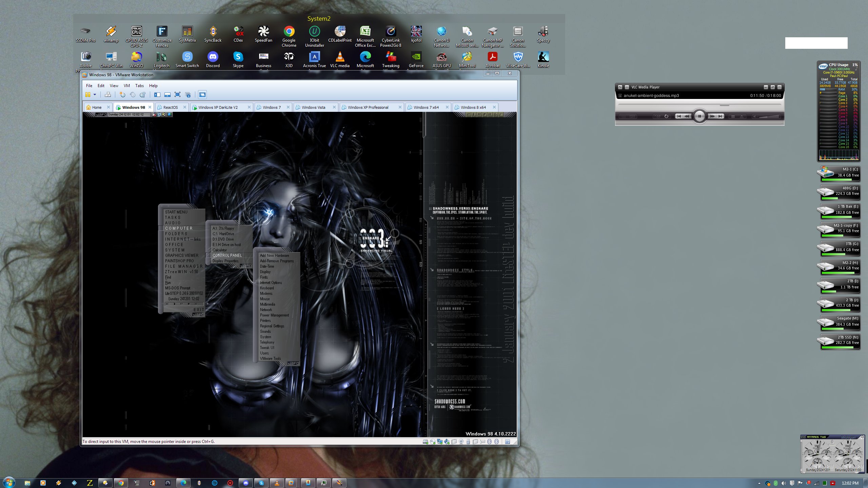Close the Windows 7 x64 tab
The width and height of the screenshot is (868, 488).
[x=447, y=107]
